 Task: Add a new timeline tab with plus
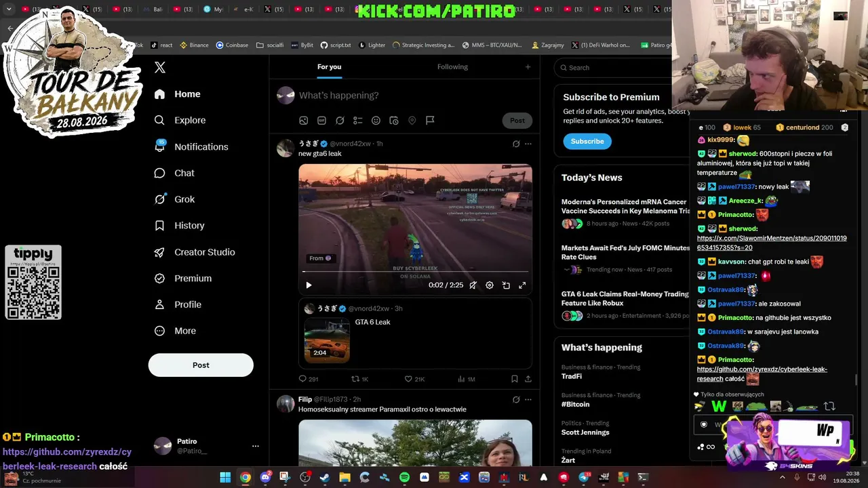click(x=528, y=66)
